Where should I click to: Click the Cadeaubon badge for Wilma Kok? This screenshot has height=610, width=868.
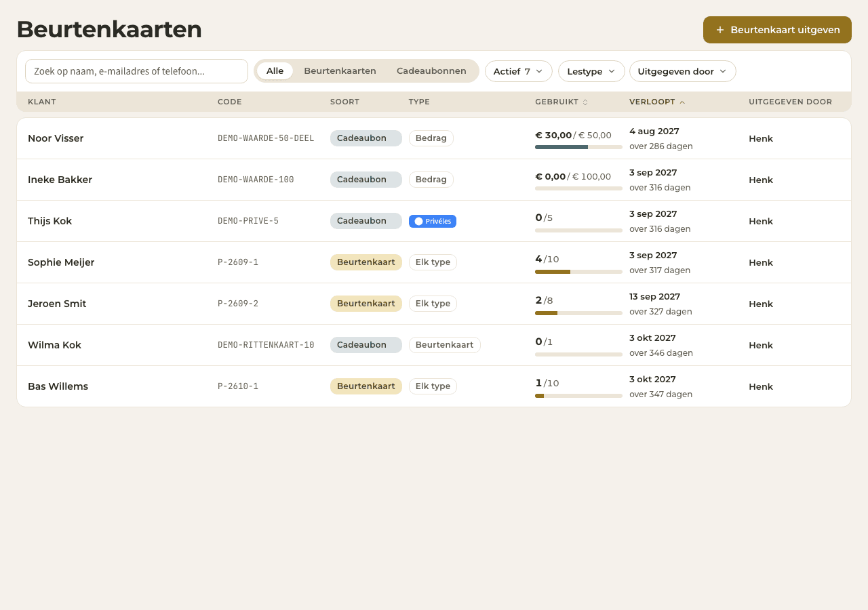point(366,345)
